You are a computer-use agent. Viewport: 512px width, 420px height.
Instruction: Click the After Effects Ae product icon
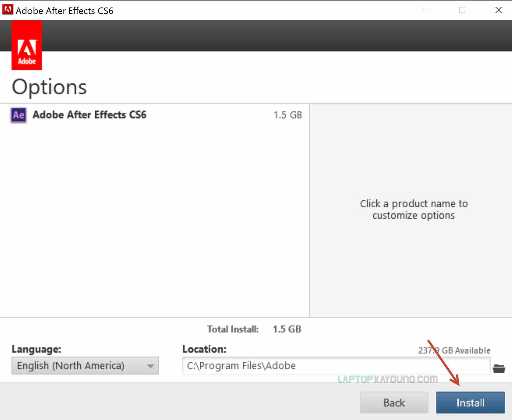click(19, 115)
